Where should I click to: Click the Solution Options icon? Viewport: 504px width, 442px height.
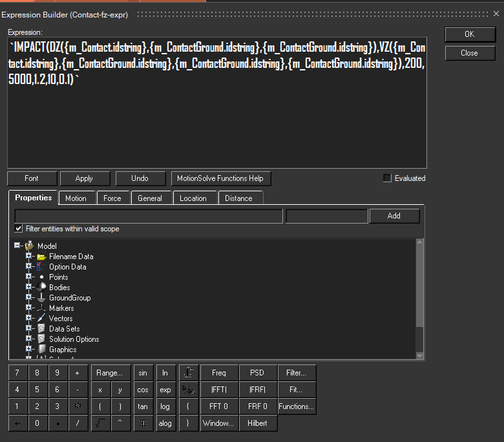41,339
